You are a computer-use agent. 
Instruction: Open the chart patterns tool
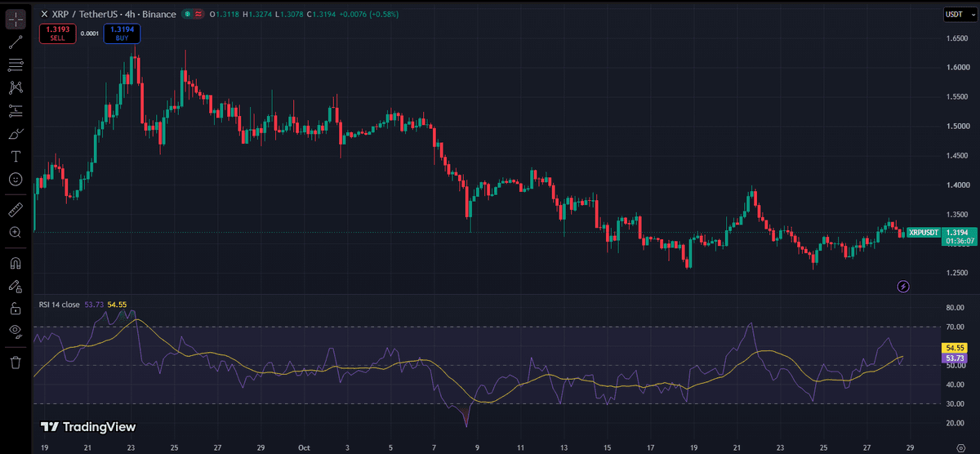point(16,87)
